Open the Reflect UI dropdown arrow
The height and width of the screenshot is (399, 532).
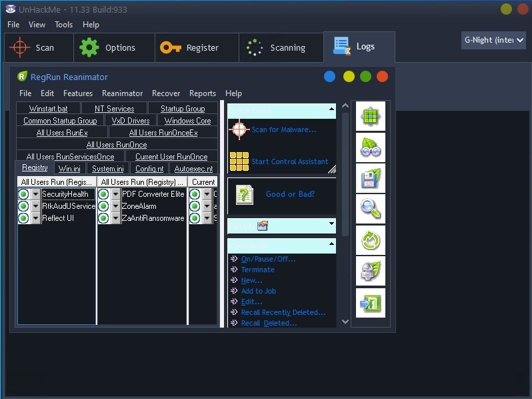[35, 218]
